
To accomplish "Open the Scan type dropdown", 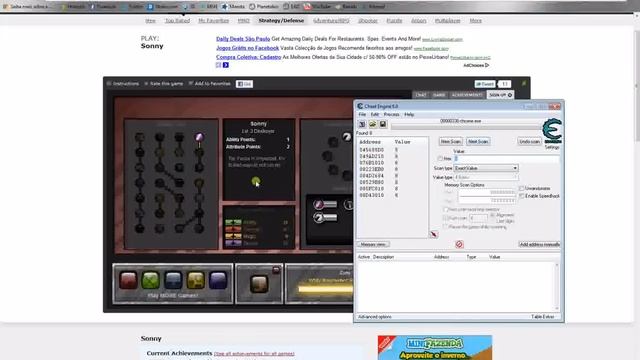I will (x=486, y=168).
